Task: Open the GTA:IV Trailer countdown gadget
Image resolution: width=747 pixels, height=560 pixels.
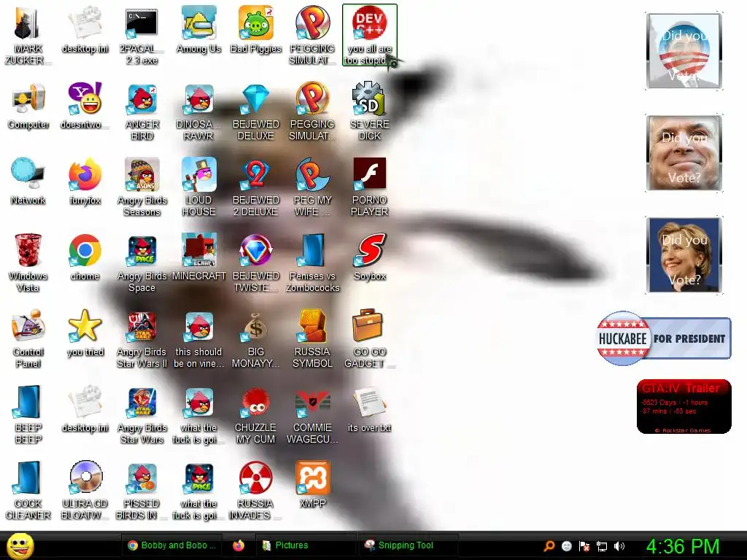Action: pos(684,406)
